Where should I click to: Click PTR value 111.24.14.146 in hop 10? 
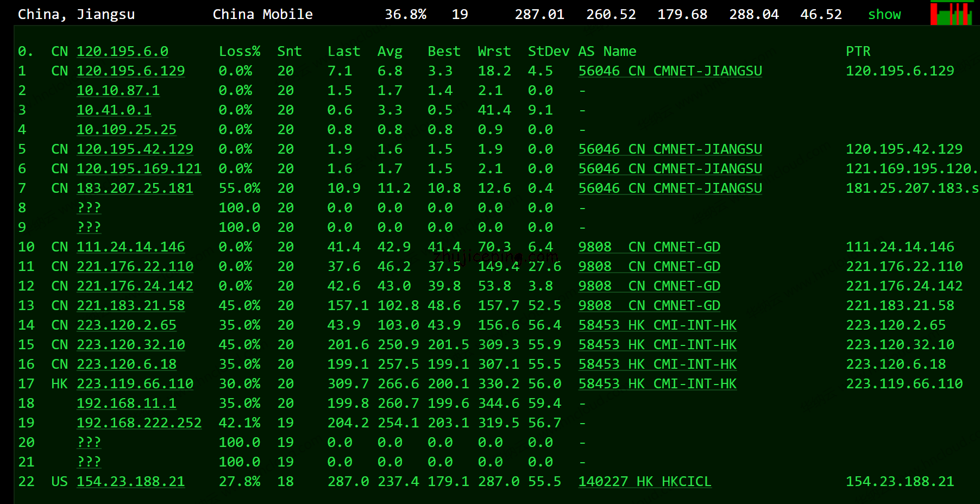900,247
